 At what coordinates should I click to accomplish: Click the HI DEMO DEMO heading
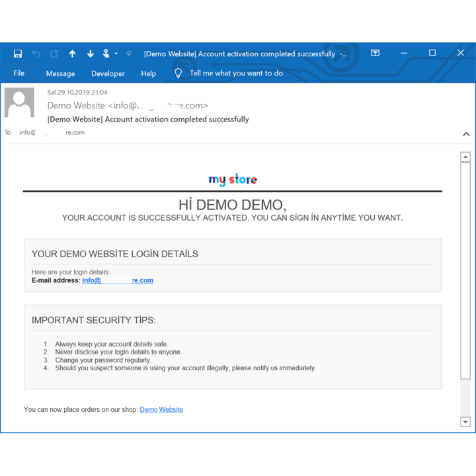tap(232, 205)
